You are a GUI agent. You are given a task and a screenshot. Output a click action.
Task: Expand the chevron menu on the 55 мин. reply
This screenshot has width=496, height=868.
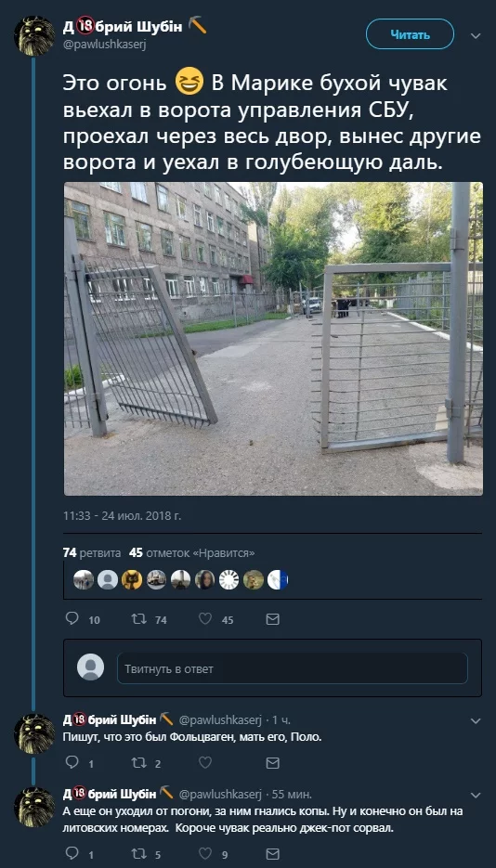pyautogui.click(x=476, y=796)
